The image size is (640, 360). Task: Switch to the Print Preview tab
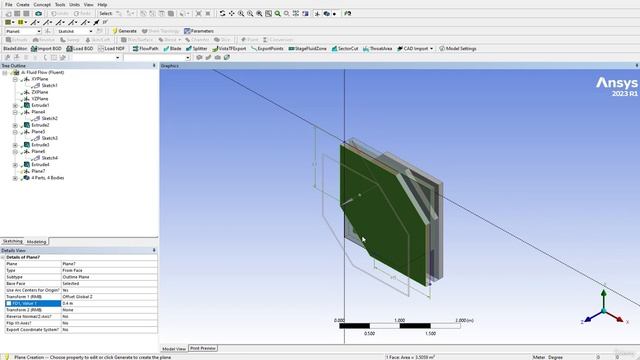[x=203, y=349]
